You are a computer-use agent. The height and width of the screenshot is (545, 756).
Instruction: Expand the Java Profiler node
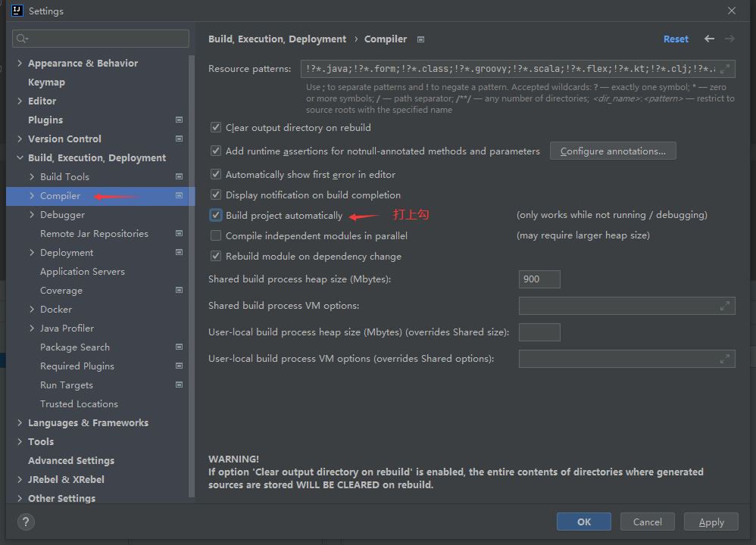point(32,329)
